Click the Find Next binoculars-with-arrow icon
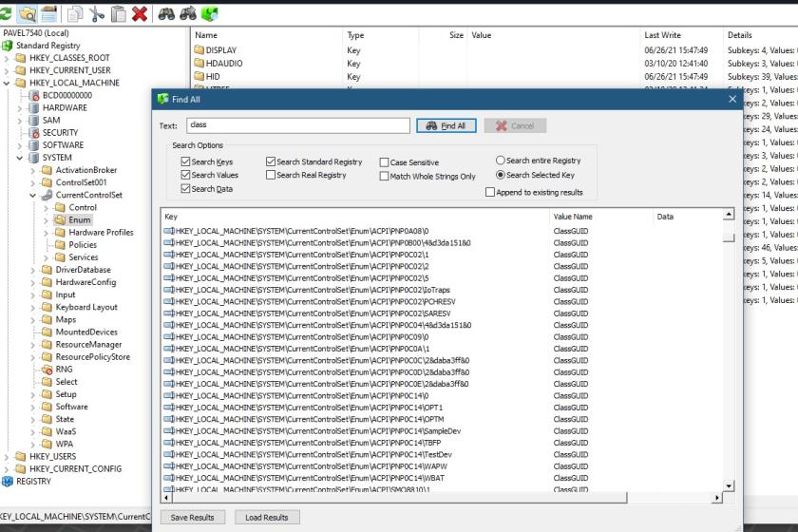The image size is (798, 532). click(188, 13)
